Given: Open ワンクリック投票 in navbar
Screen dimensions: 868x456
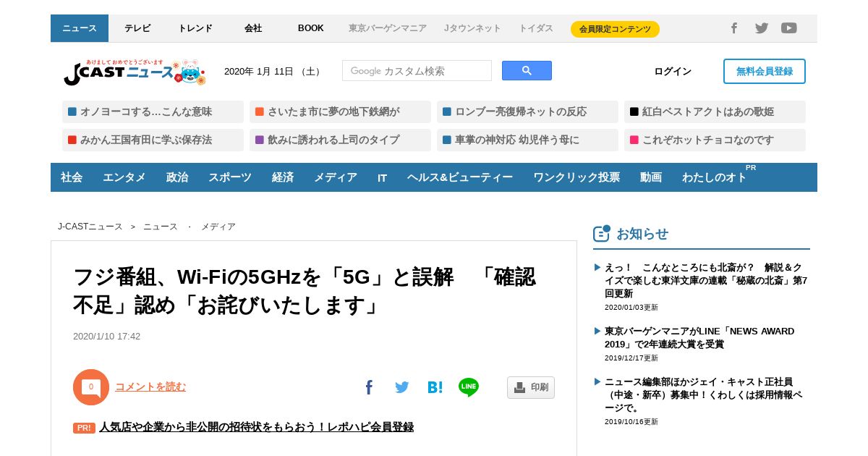Looking at the screenshot, I should (x=576, y=177).
